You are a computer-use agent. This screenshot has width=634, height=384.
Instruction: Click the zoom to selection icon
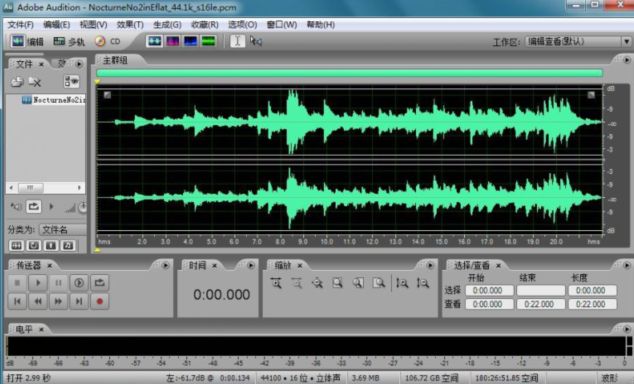click(x=338, y=283)
